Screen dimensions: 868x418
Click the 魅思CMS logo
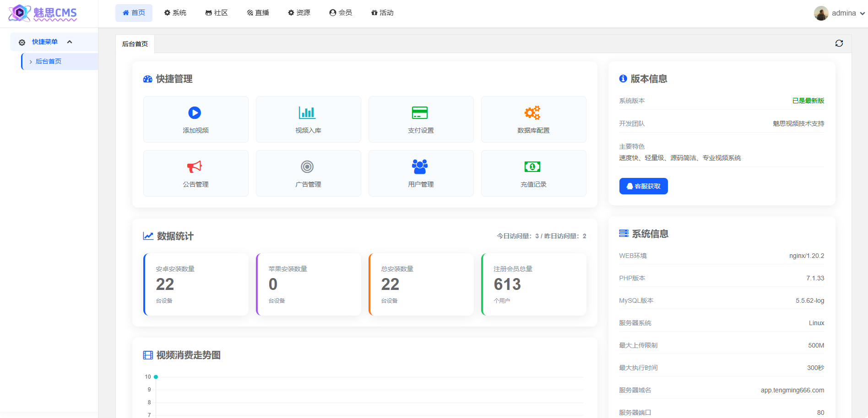(x=43, y=13)
